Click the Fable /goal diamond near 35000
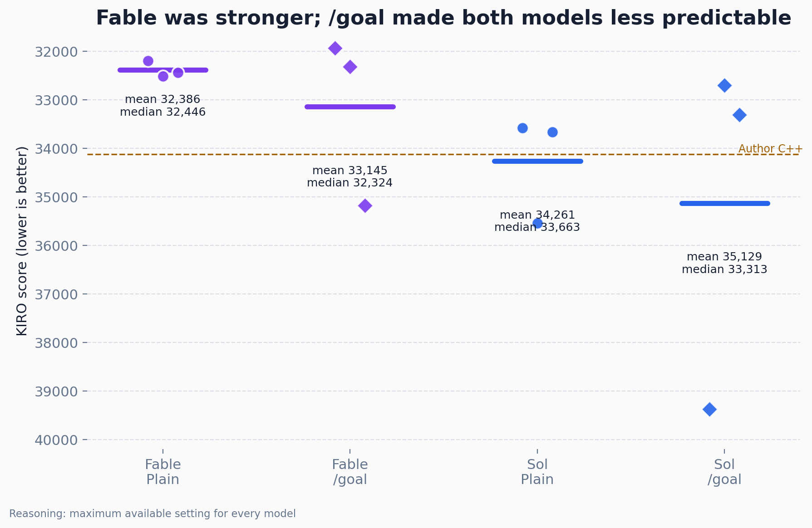Screen dimensions: 812x528 pos(365,205)
